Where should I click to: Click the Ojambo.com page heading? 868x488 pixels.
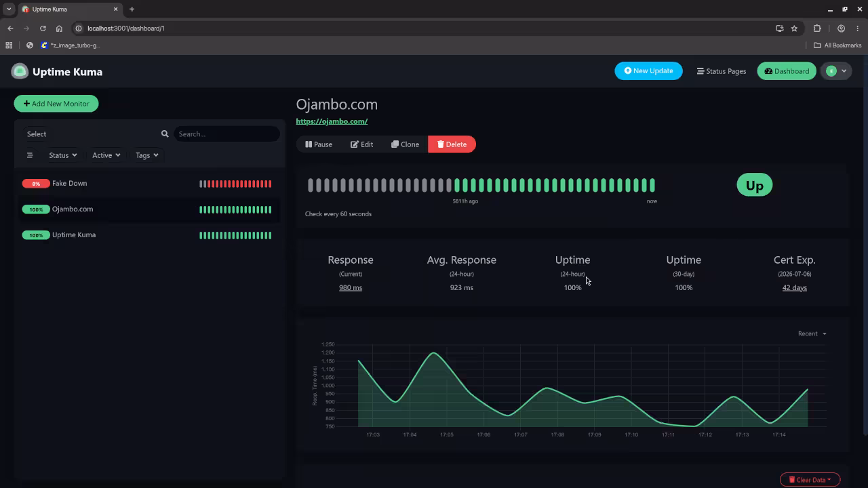(x=336, y=104)
